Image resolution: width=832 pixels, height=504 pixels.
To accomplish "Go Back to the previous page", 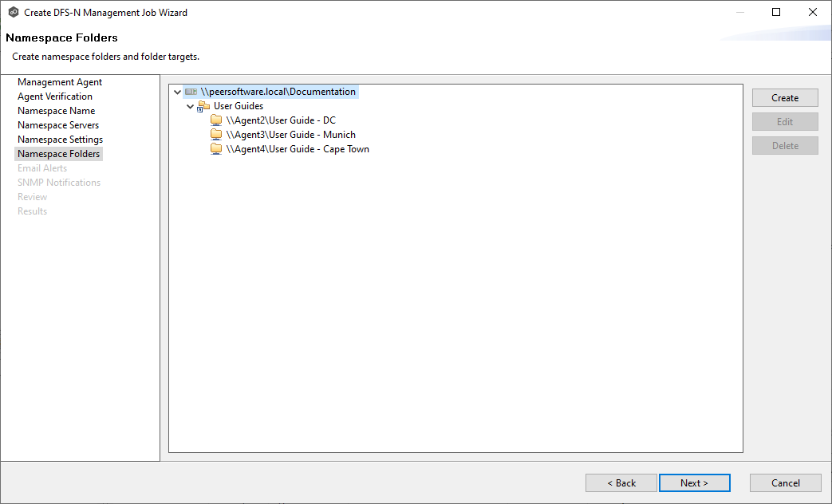I will (x=621, y=483).
